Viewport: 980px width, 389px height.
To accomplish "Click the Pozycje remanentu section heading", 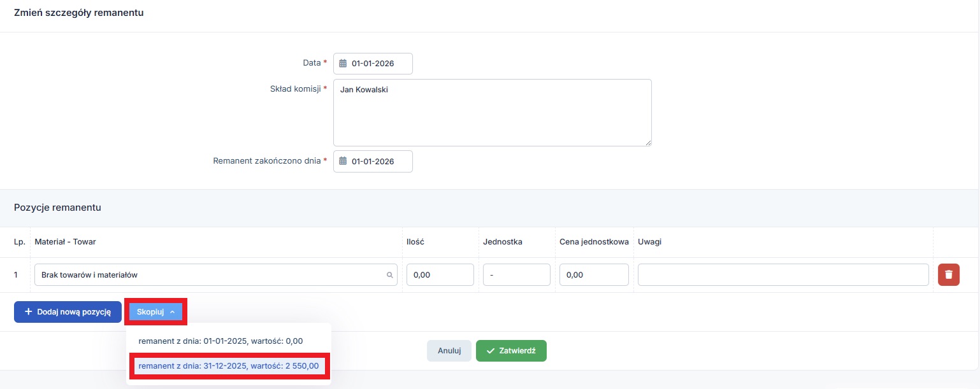I will (58, 208).
